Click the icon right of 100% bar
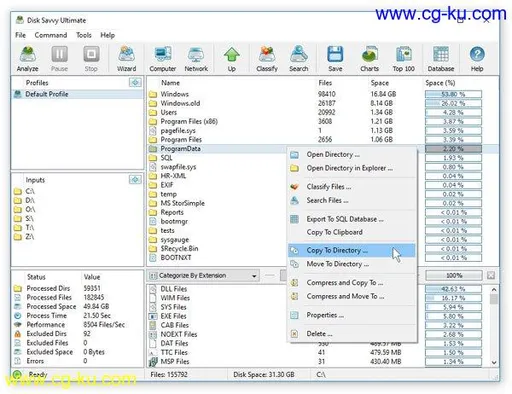The image size is (512, 394). pos(491,275)
